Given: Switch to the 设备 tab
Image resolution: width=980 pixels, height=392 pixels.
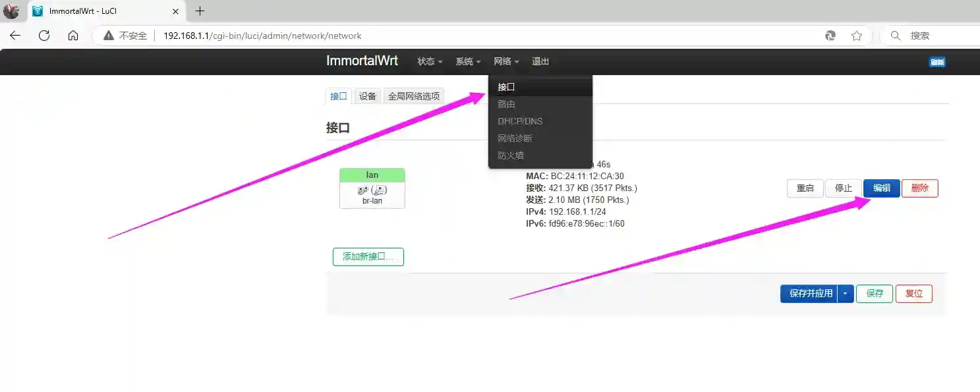Looking at the screenshot, I should pos(367,96).
